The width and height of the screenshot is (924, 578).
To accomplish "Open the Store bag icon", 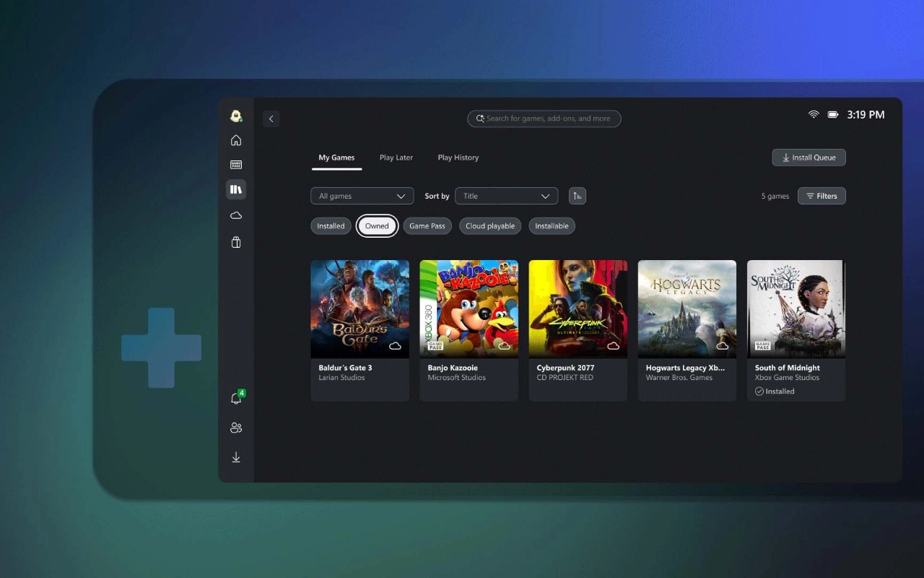I will (x=236, y=242).
